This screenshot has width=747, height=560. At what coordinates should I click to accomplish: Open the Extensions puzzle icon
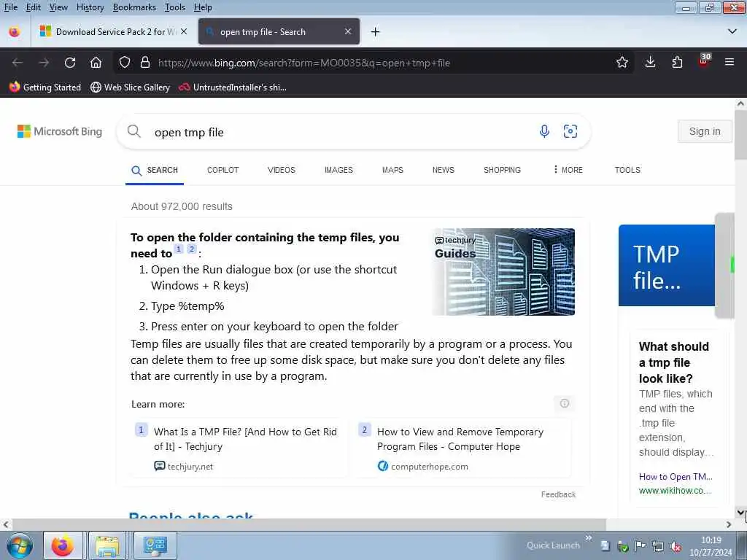tap(677, 63)
